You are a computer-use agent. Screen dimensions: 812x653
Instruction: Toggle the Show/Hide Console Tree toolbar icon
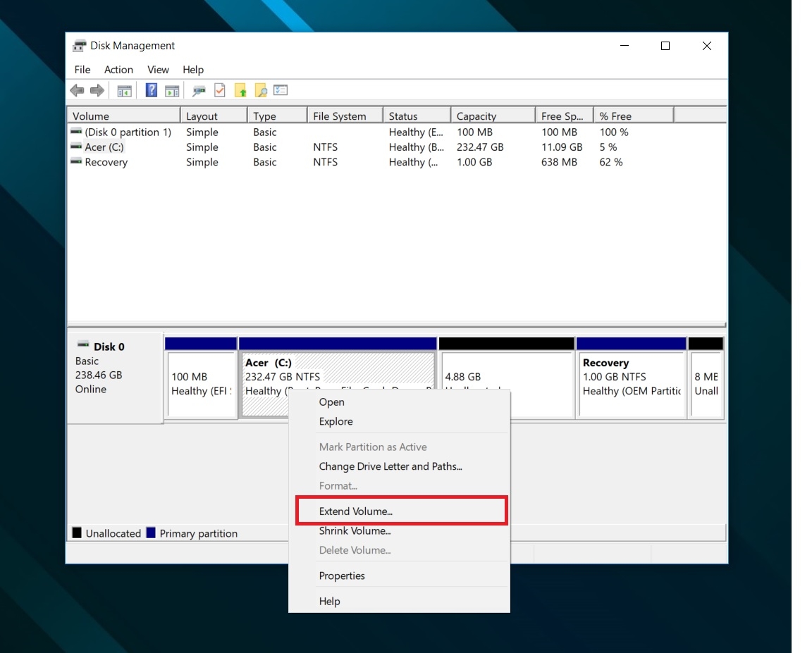(x=125, y=90)
